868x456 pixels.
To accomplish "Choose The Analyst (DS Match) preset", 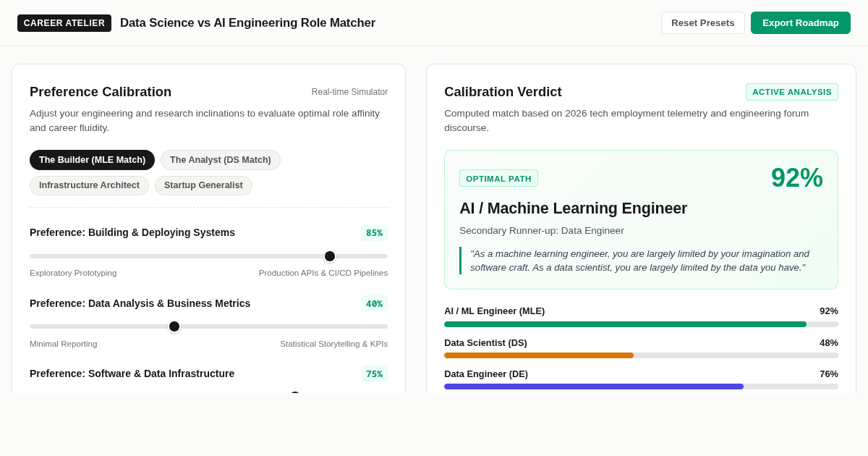I will pos(221,160).
